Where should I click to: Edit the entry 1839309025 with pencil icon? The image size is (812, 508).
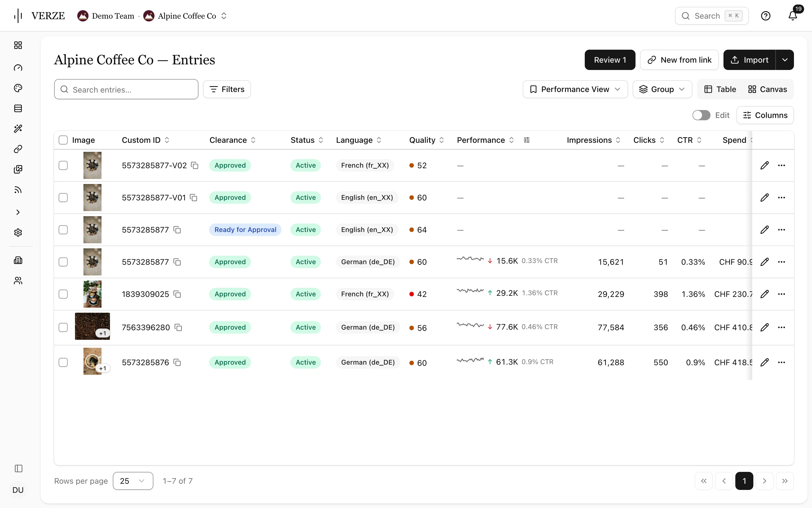765,294
